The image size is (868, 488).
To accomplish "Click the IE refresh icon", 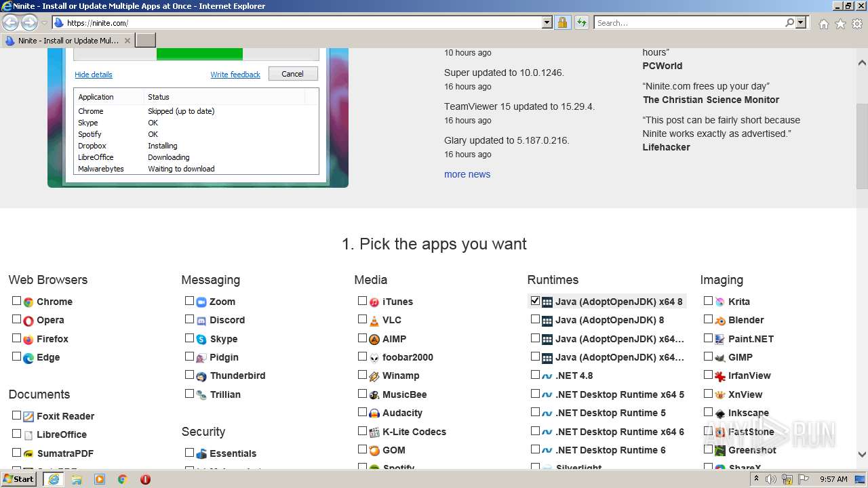I will click(581, 22).
